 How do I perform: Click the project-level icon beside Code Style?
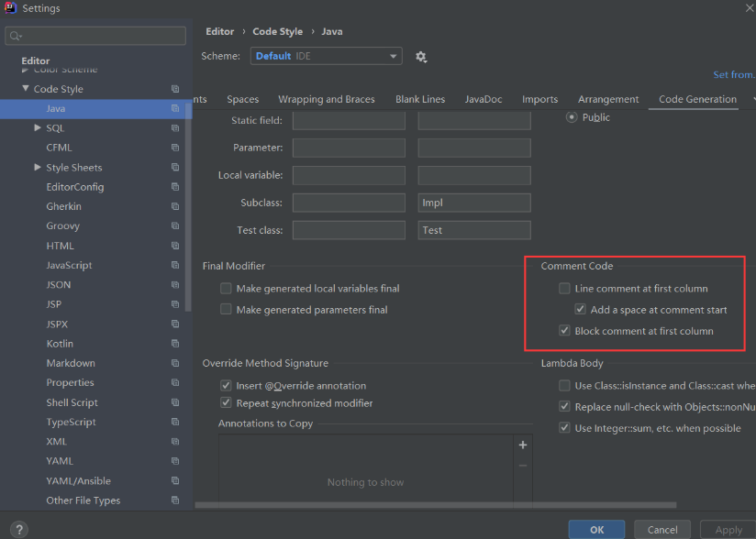click(x=175, y=89)
